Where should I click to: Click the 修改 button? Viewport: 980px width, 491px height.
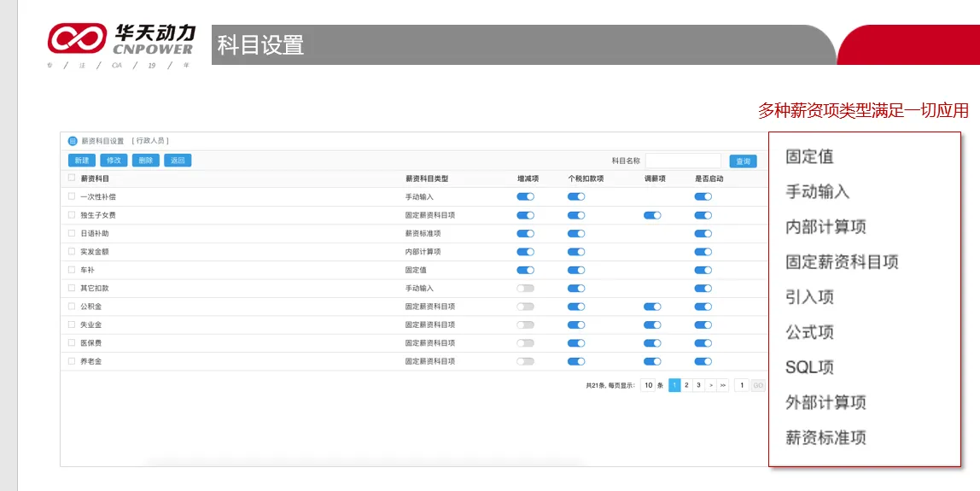(114, 161)
